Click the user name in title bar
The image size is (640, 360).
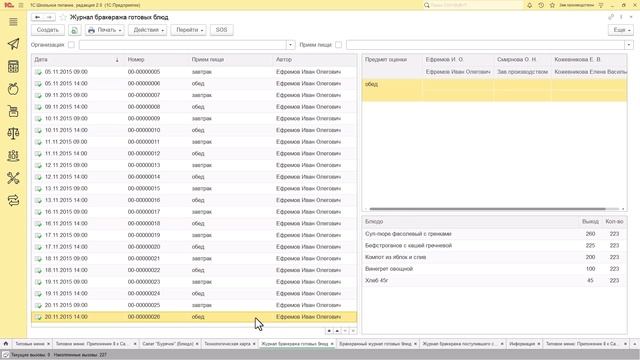[x=576, y=5]
